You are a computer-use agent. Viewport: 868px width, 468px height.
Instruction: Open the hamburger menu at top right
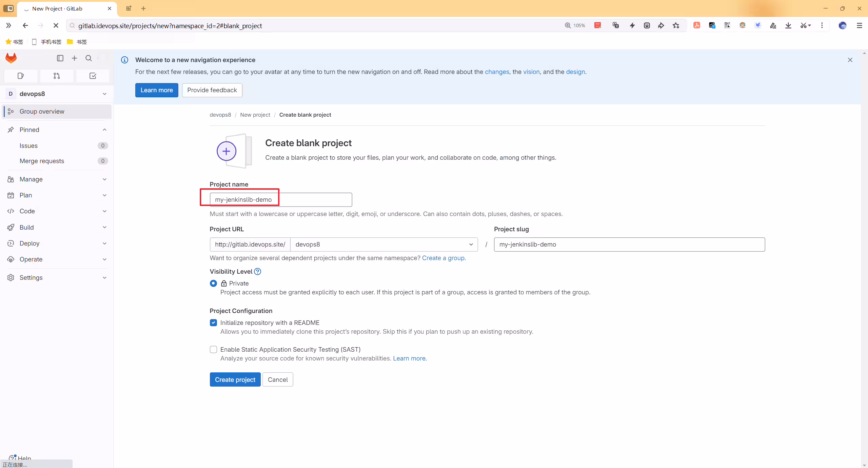[x=860, y=25]
